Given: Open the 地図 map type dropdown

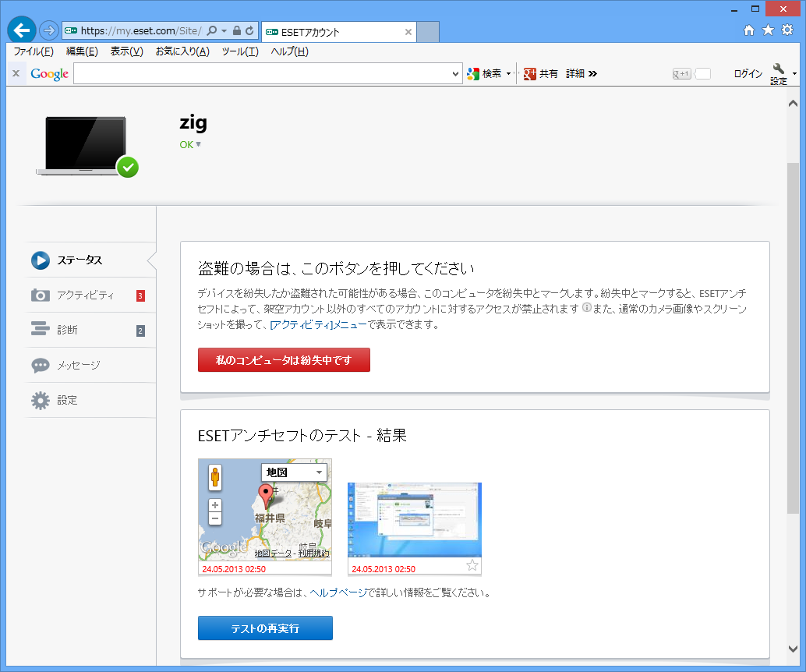Looking at the screenshot, I should (294, 472).
